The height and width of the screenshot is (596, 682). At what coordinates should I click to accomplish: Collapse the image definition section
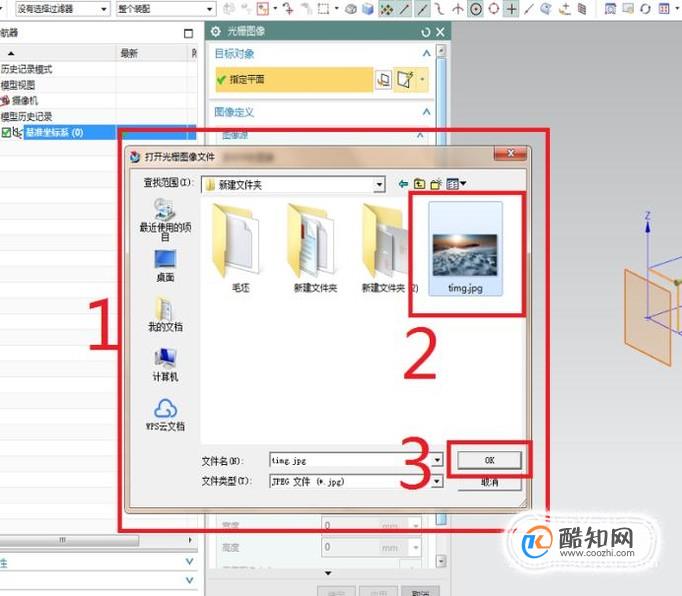(x=426, y=112)
